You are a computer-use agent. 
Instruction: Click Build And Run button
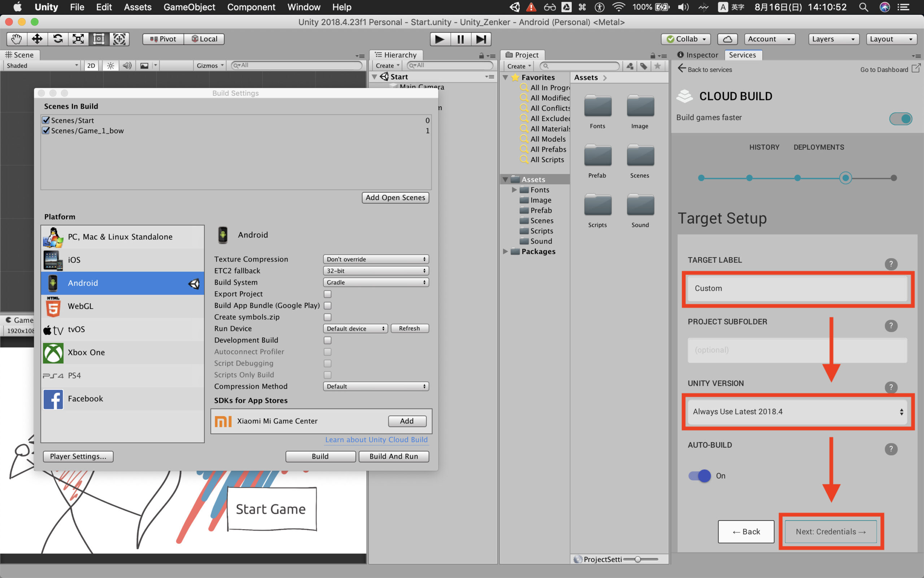394,456
